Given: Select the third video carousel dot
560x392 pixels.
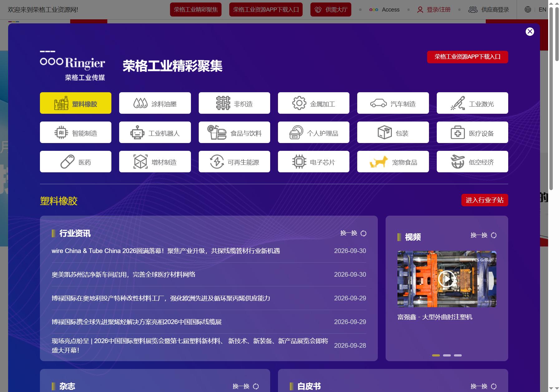Looking at the screenshot, I should [458, 355].
